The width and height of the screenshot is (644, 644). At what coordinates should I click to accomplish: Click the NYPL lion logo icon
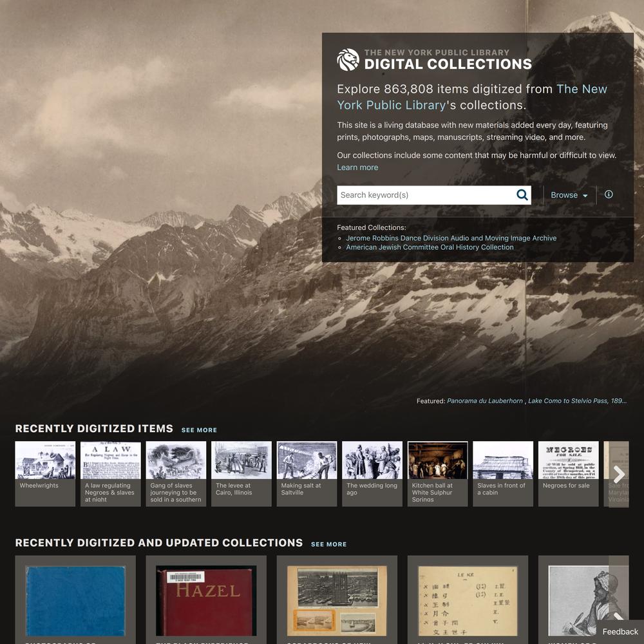pyautogui.click(x=348, y=59)
